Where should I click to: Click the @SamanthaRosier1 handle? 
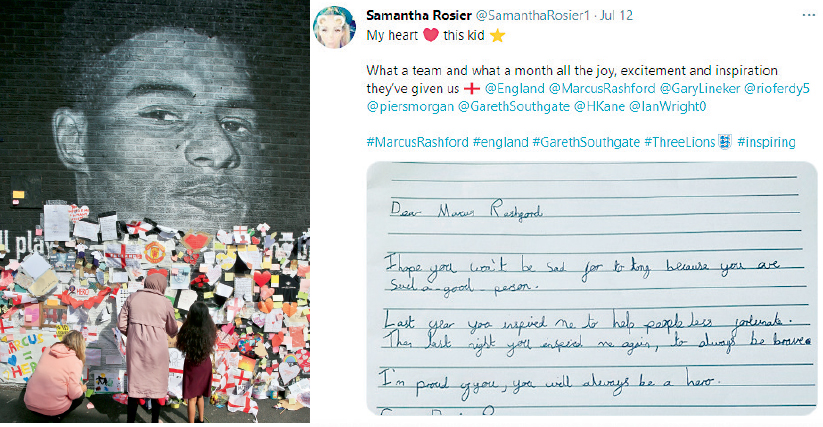pos(515,16)
